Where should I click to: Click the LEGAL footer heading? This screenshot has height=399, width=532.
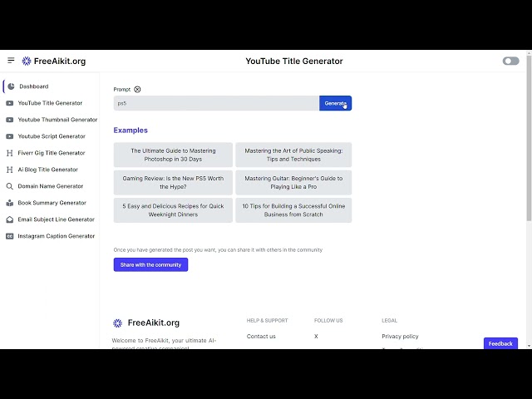tap(389, 320)
